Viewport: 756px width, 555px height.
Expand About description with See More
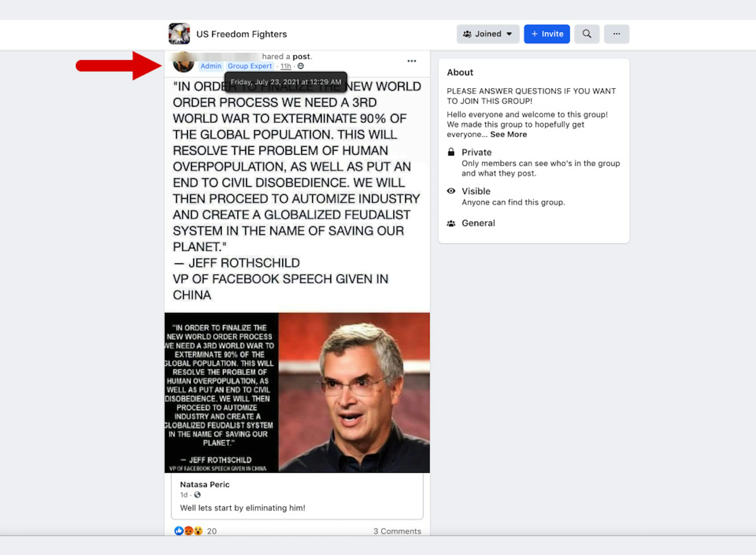pos(508,134)
